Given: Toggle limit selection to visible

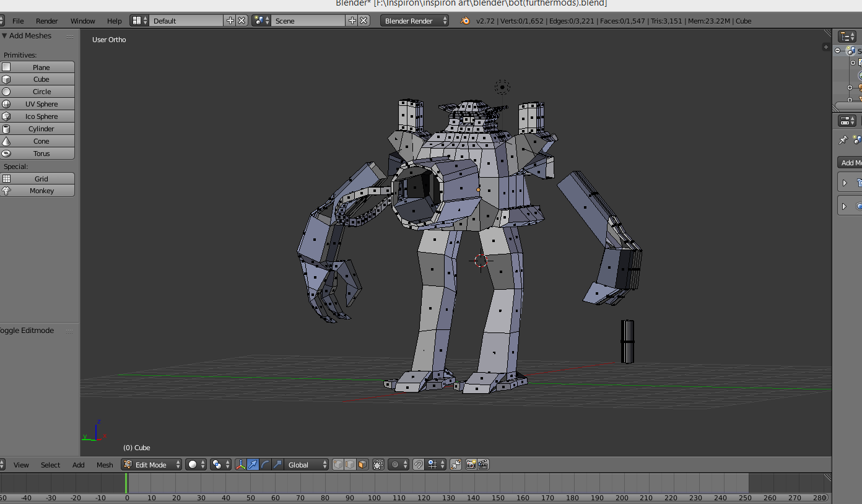Looking at the screenshot, I should click(x=378, y=464).
